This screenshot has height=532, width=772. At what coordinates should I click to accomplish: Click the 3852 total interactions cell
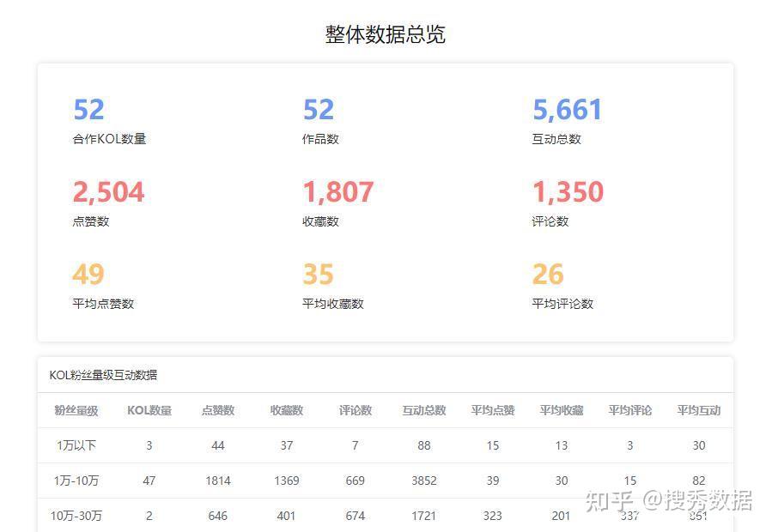424,481
